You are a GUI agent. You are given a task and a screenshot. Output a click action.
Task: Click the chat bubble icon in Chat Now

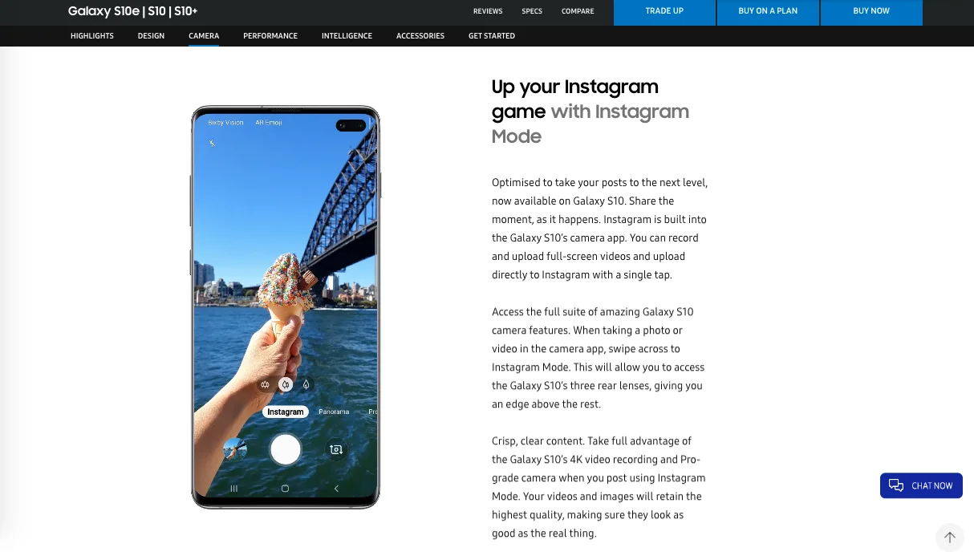coord(896,485)
